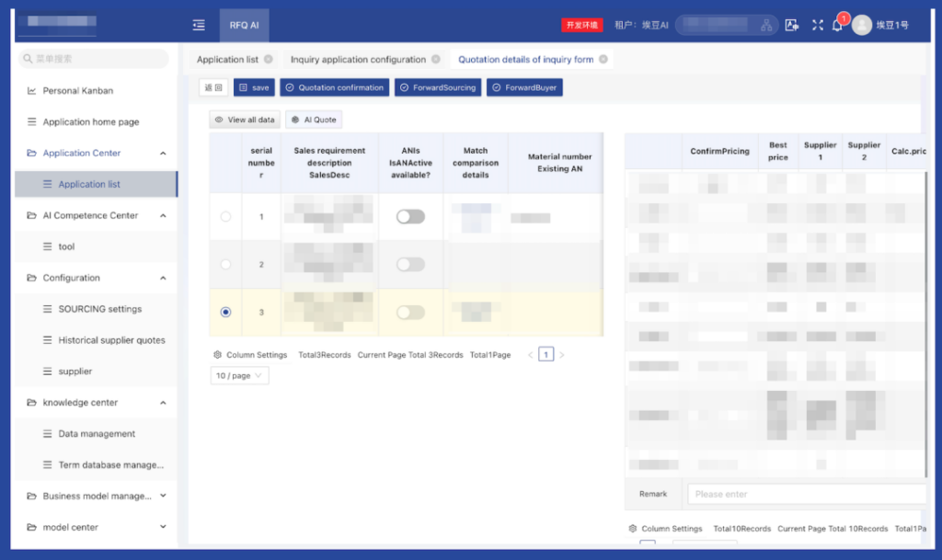Click the Quotation confirmation button

click(x=334, y=87)
